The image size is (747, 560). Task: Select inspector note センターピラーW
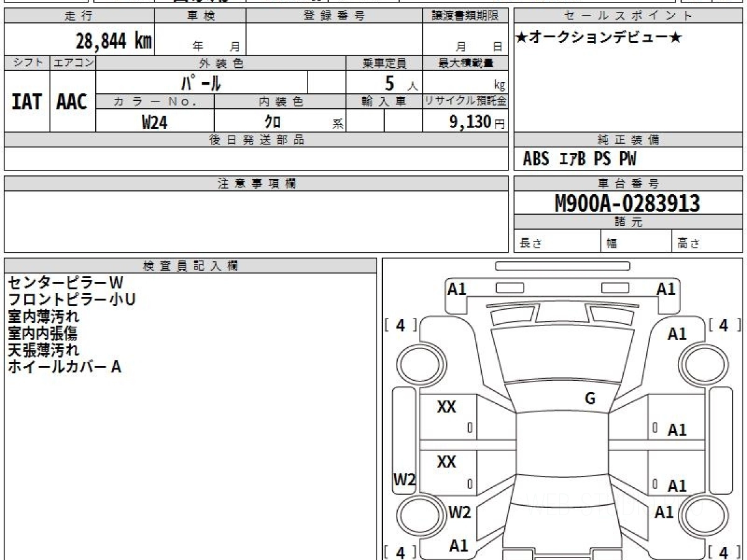point(66,283)
